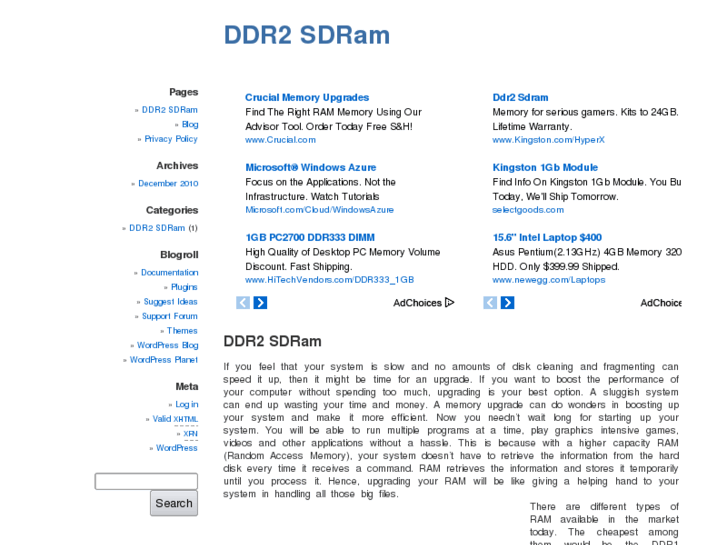Click previous arrow in right ad block
727x545 pixels.
pyautogui.click(x=490, y=302)
